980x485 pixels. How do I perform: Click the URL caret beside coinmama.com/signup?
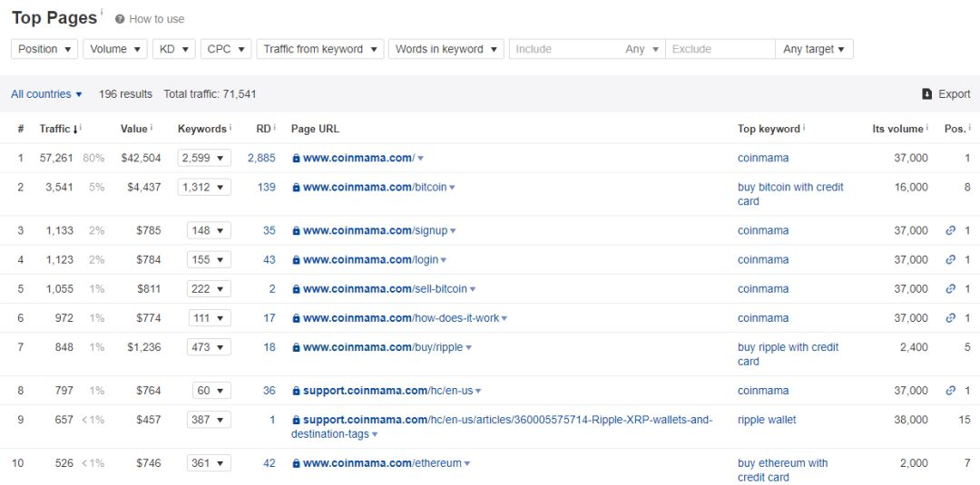(x=453, y=231)
